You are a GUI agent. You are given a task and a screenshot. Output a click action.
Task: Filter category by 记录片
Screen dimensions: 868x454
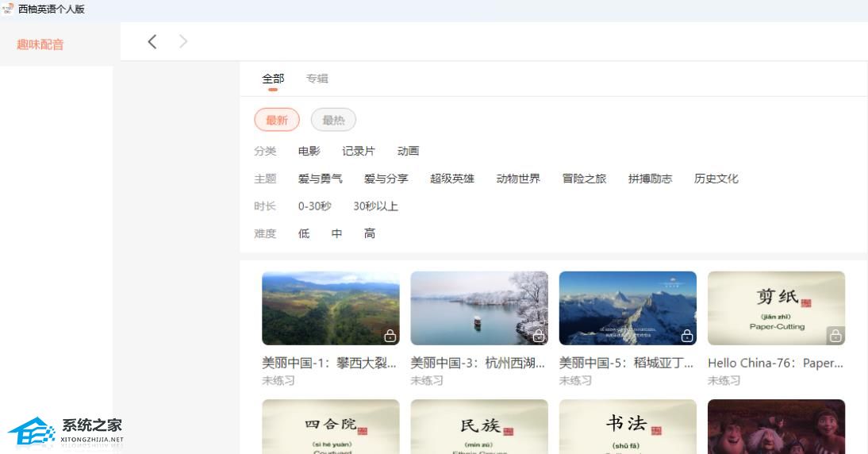point(358,151)
